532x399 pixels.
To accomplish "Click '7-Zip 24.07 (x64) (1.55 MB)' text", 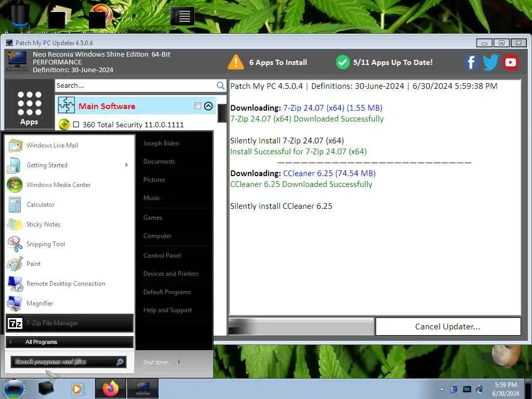I will coord(333,108).
